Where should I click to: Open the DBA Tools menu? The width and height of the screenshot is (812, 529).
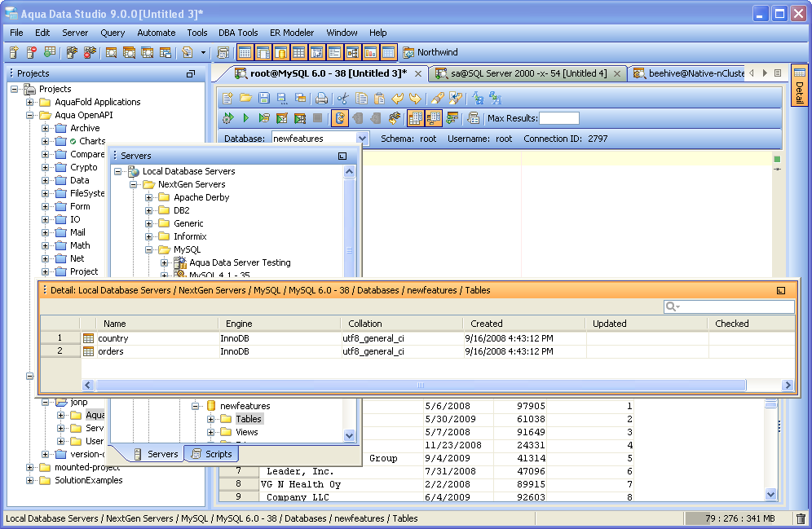(238, 33)
